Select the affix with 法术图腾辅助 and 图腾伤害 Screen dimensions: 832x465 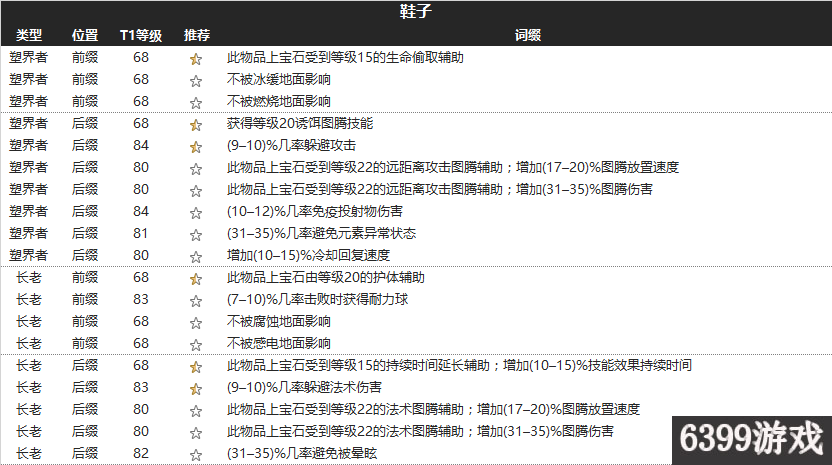click(420, 432)
